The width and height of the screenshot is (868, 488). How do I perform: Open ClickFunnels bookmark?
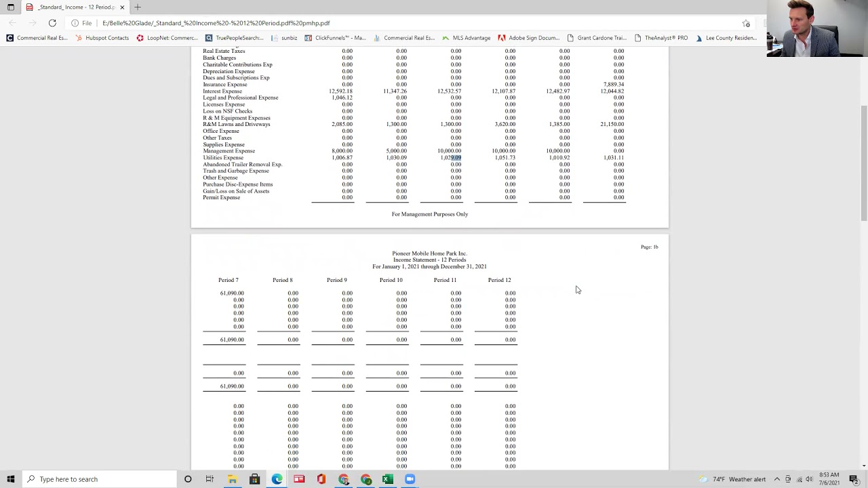click(x=335, y=38)
